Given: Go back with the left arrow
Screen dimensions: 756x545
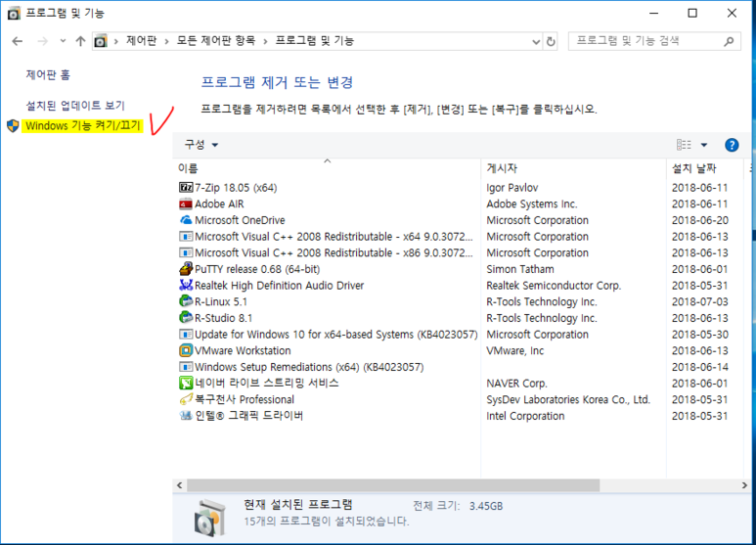Looking at the screenshot, I should 18,41.
